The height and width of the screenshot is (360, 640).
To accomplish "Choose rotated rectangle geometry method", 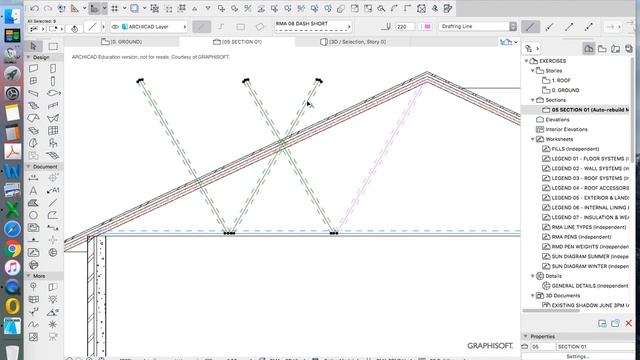I will (260, 27).
